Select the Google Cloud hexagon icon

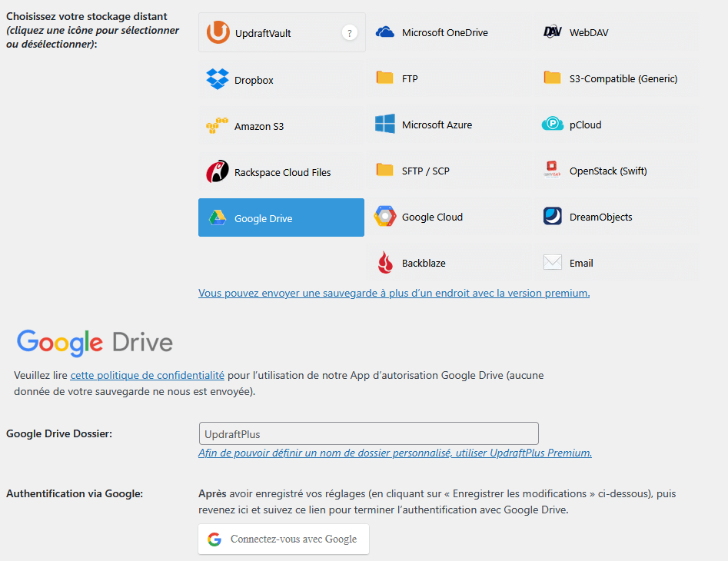coord(385,216)
